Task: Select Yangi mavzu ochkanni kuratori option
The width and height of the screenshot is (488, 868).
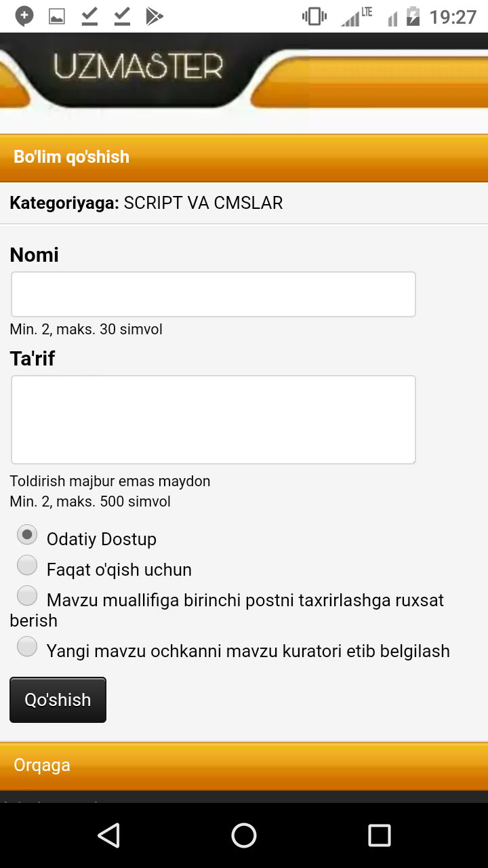Action: (27, 647)
